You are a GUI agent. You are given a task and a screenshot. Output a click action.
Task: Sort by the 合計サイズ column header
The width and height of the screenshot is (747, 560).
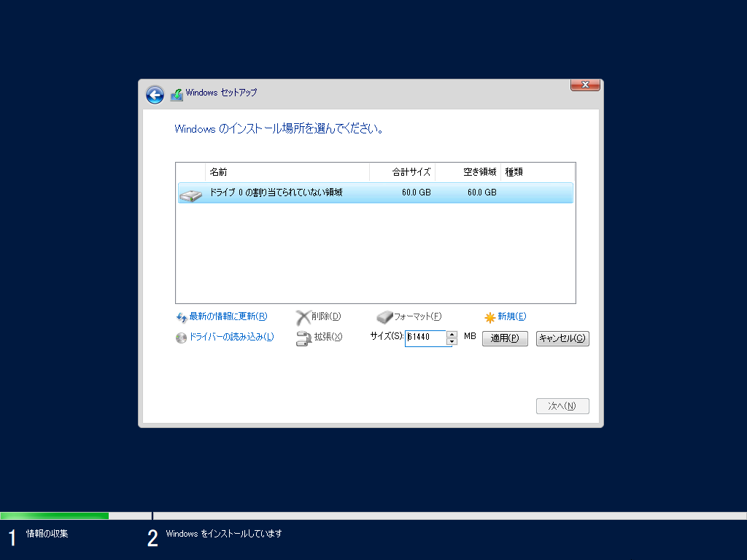point(411,172)
